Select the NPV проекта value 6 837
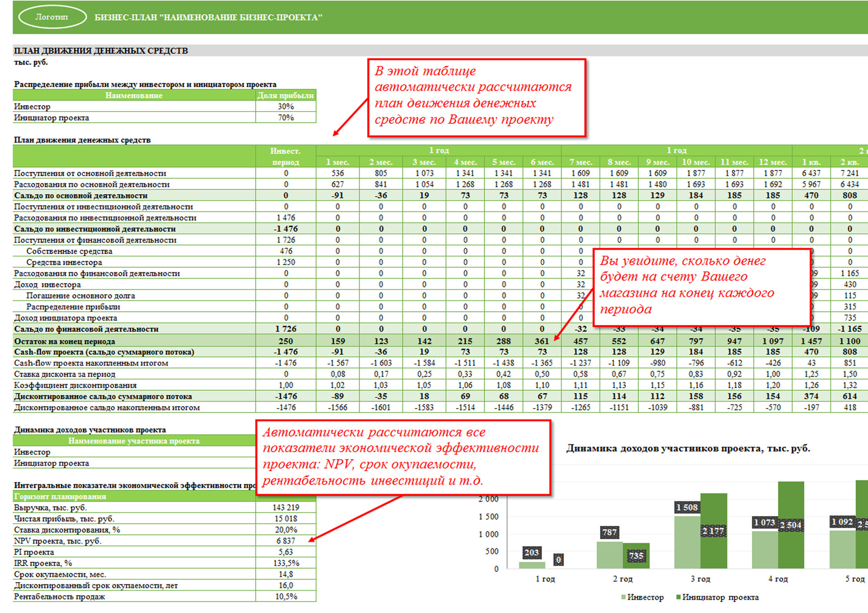This screenshot has height=613, width=868. click(x=286, y=541)
